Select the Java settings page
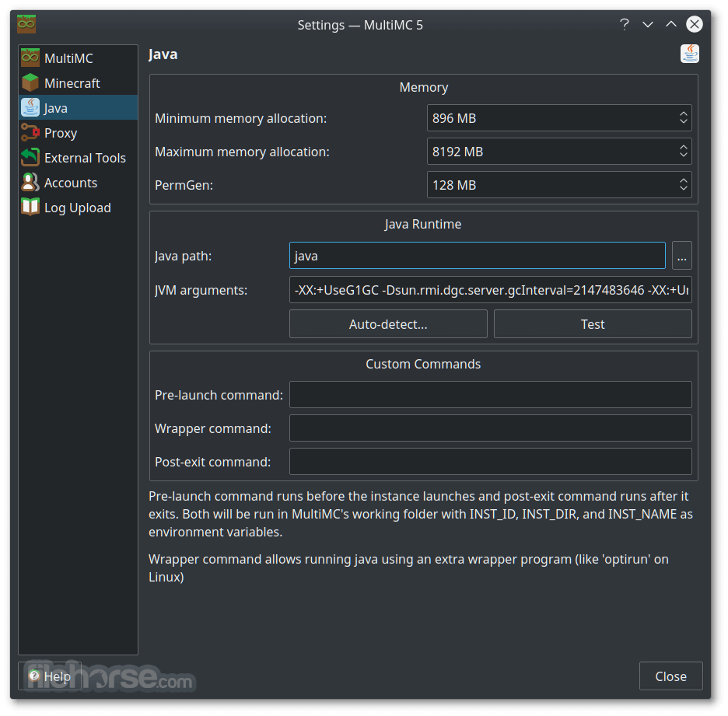The width and height of the screenshot is (728, 716). coord(78,107)
